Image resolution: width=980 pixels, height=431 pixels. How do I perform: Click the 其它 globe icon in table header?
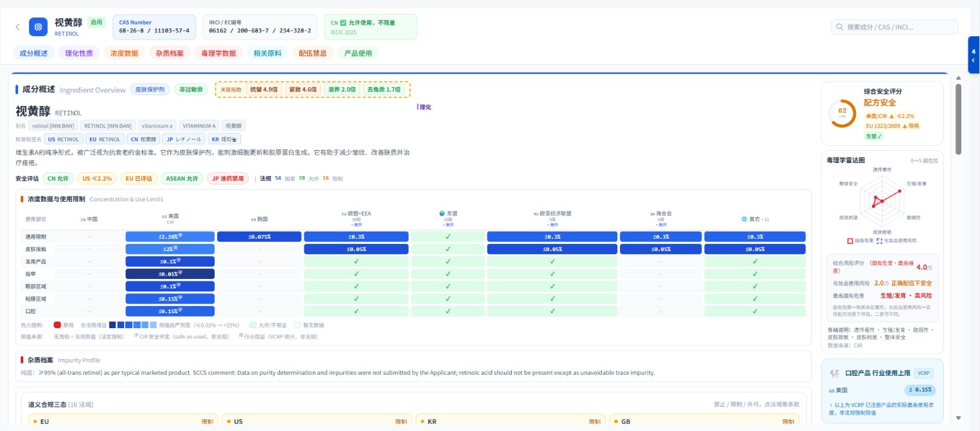(x=745, y=219)
